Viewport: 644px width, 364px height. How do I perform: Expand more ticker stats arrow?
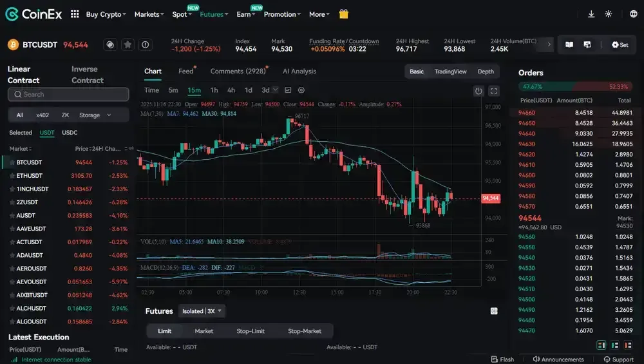click(x=549, y=44)
